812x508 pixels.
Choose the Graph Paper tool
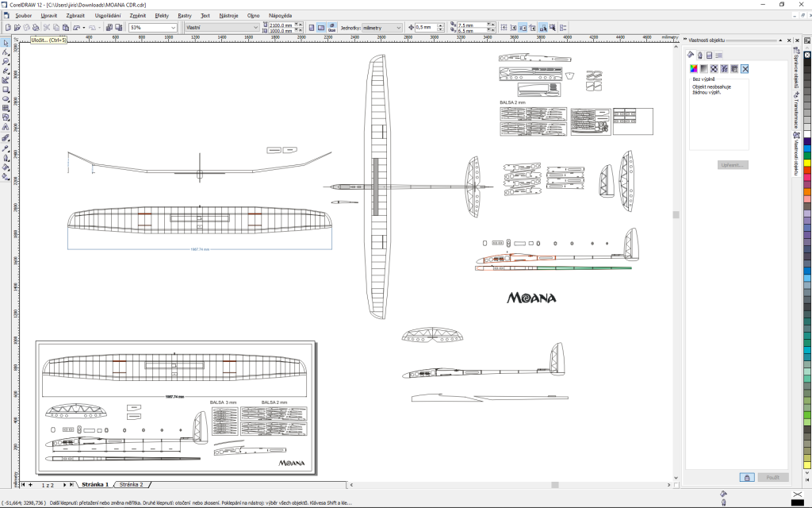click(6, 109)
